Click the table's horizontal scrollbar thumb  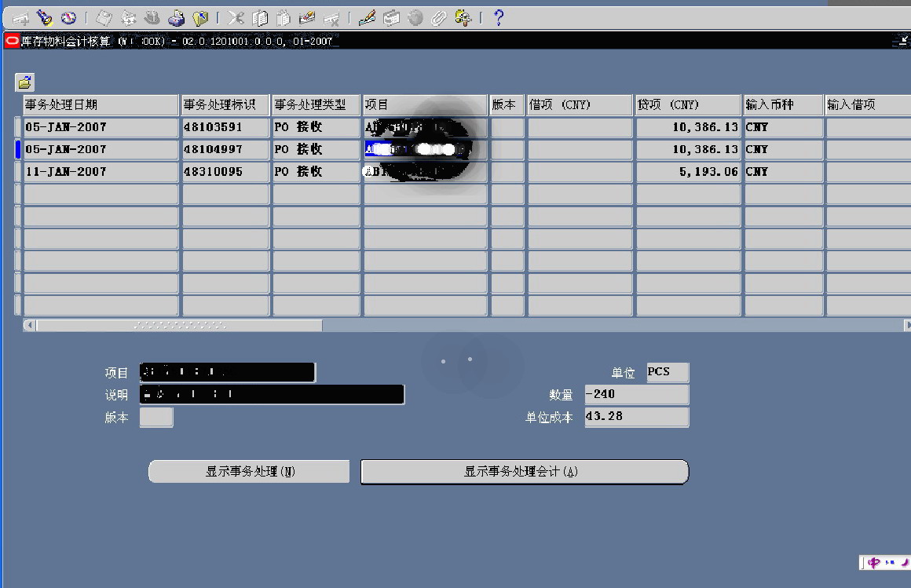[x=179, y=325]
